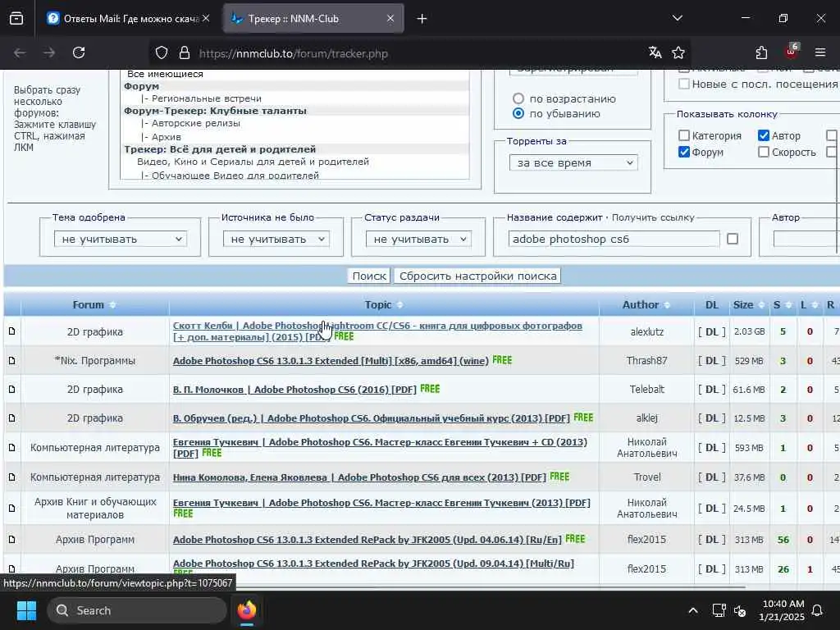This screenshot has height=630, width=840.
Task: Click the post icon in alklej row
Action: (11, 418)
